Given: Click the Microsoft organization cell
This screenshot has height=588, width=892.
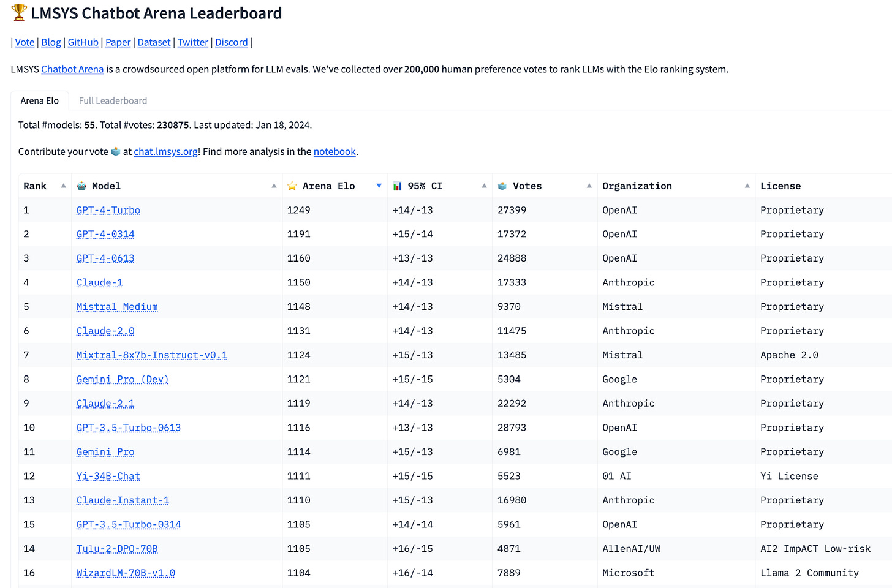Looking at the screenshot, I should pyautogui.click(x=629, y=573).
